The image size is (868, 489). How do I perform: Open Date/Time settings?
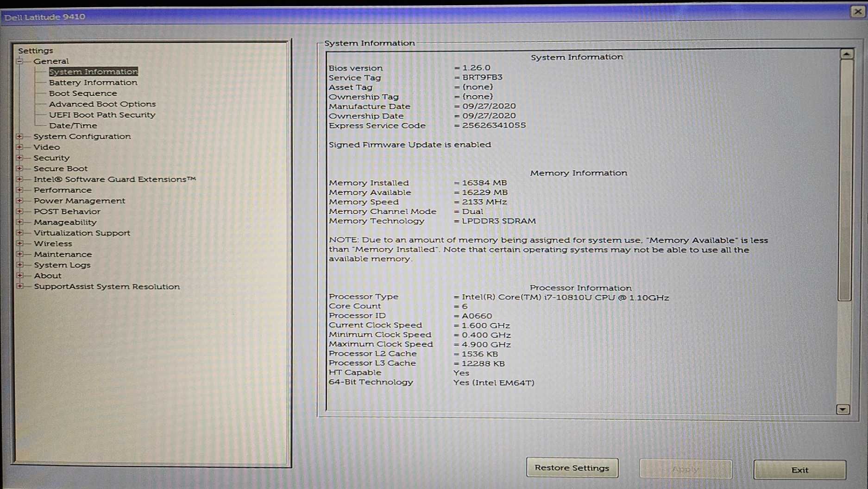(x=73, y=126)
